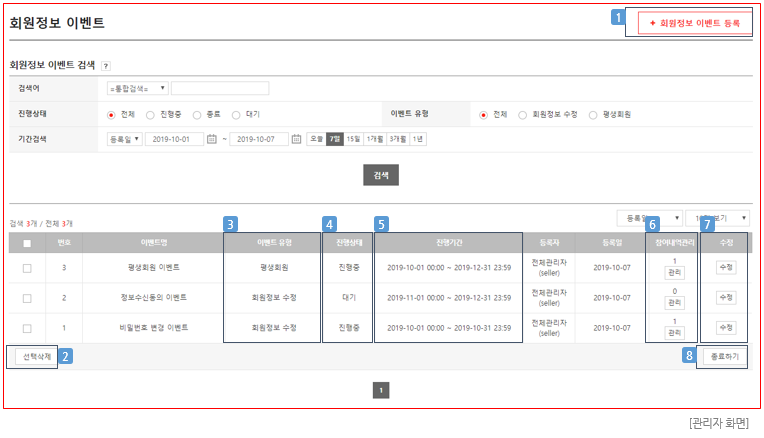The width and height of the screenshot is (764, 438).
Task: Click the search keyword text field
Action: [x=219, y=88]
